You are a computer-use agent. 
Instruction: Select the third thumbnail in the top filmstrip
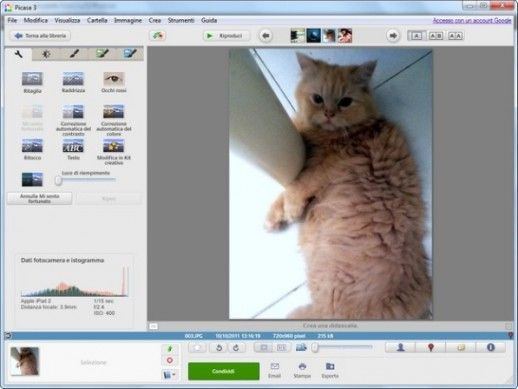coord(329,36)
